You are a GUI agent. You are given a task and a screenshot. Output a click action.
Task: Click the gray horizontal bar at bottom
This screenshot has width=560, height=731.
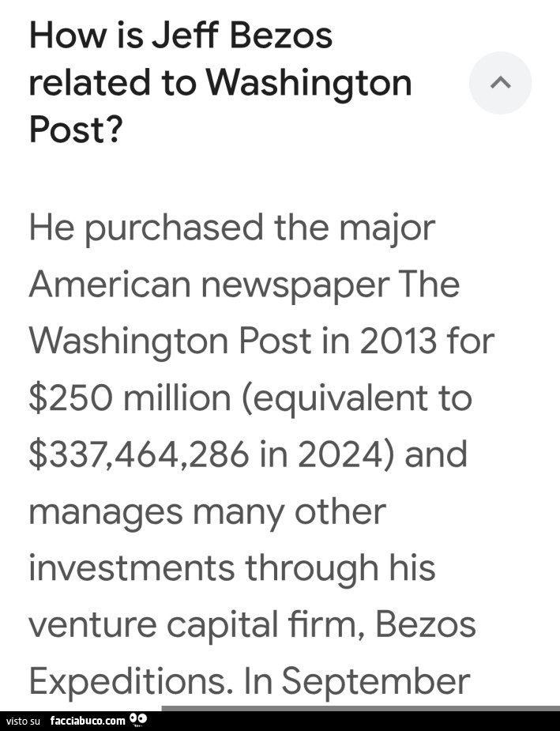360,708
